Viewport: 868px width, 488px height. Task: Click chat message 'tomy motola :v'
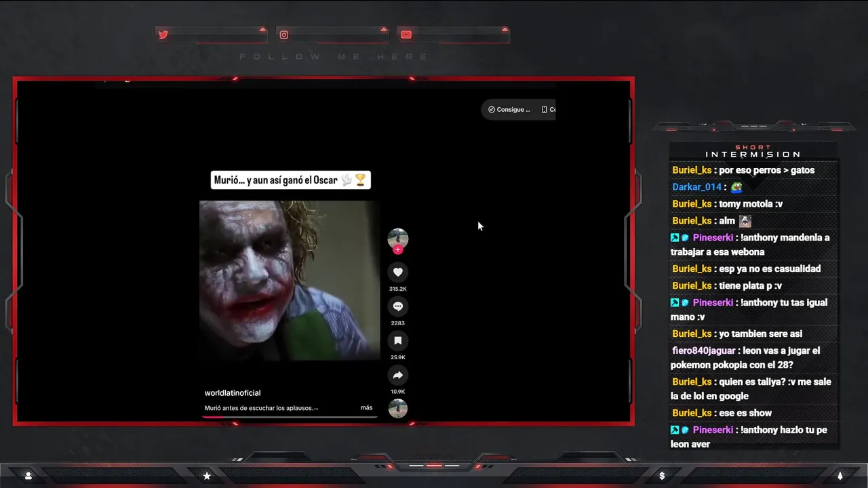[751, 204]
